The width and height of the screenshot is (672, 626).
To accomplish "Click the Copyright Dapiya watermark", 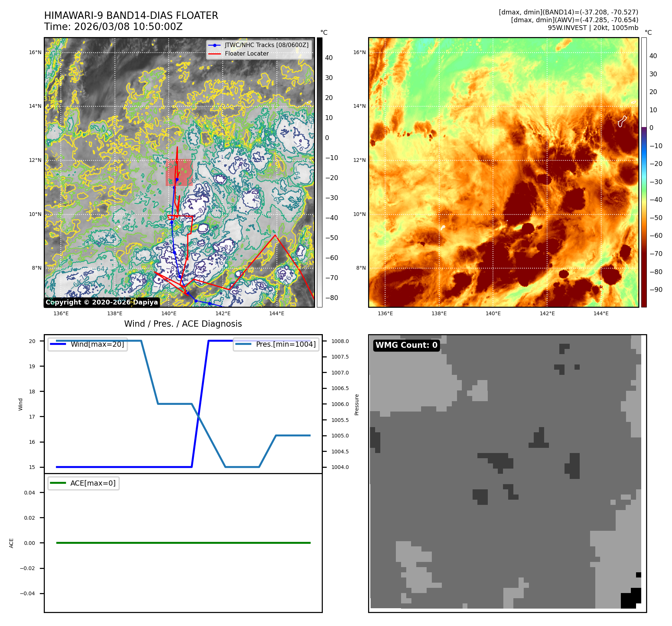I will tap(102, 302).
